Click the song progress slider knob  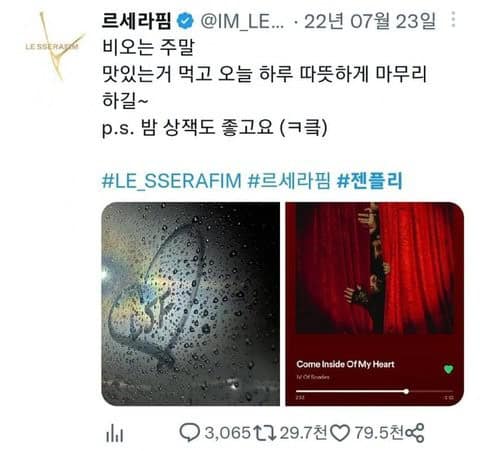pos(406,391)
